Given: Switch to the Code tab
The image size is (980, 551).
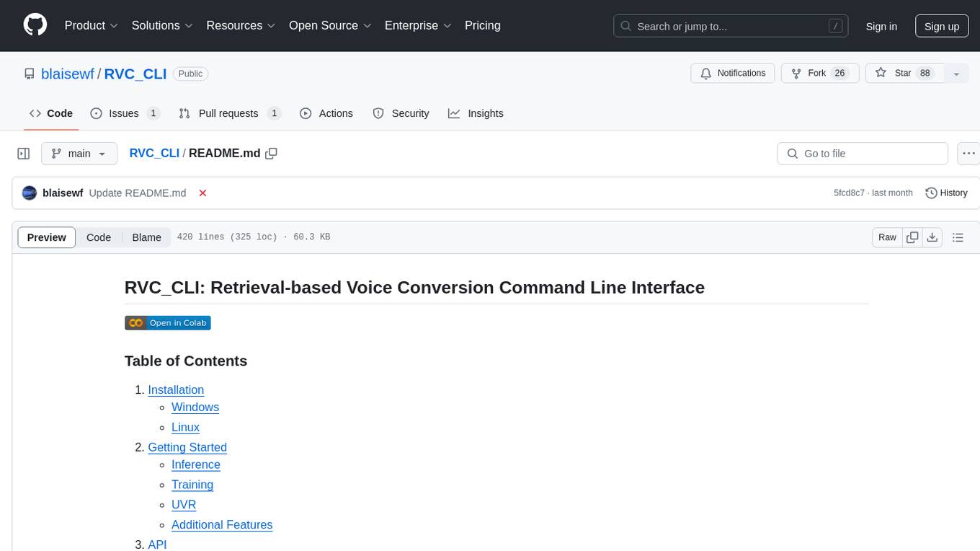Looking at the screenshot, I should 51,113.
